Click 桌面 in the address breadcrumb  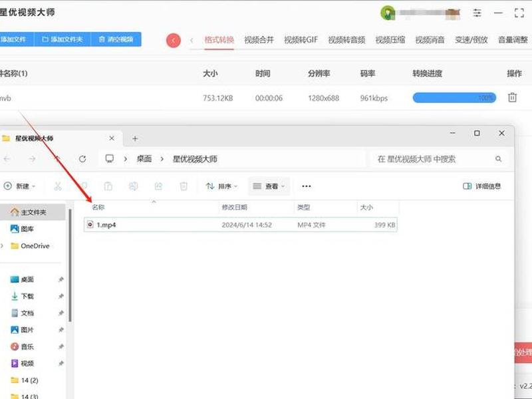click(x=144, y=159)
